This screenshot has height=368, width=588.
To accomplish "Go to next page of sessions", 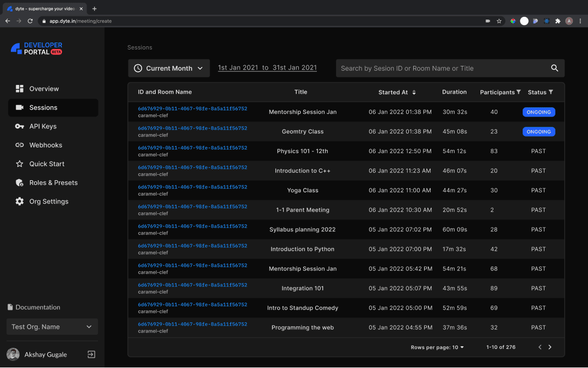I will [x=550, y=347].
